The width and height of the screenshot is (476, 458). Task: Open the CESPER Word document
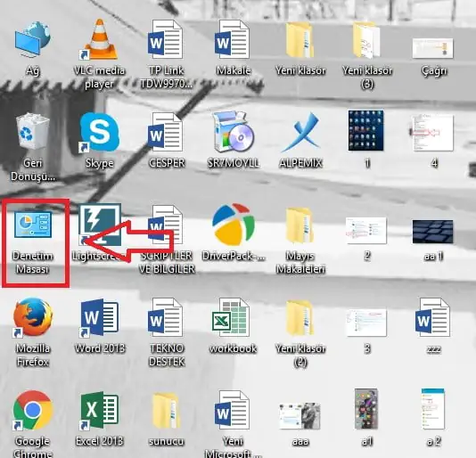166,132
